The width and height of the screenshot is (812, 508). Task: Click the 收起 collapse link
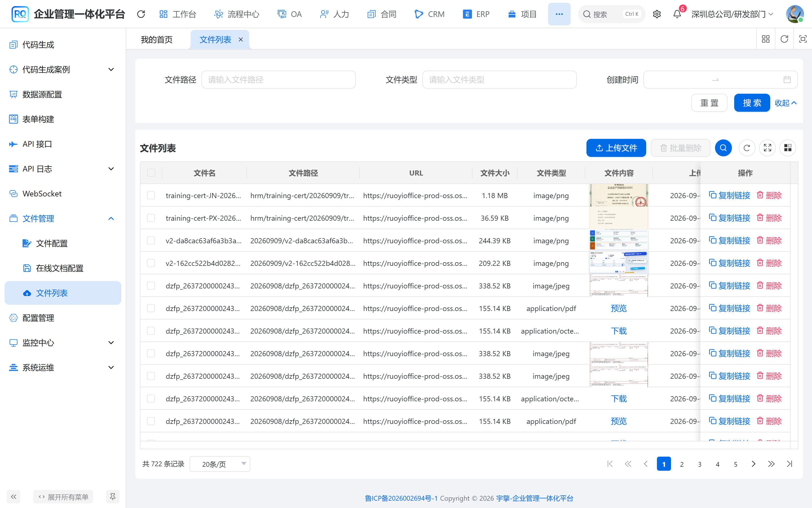[785, 103]
